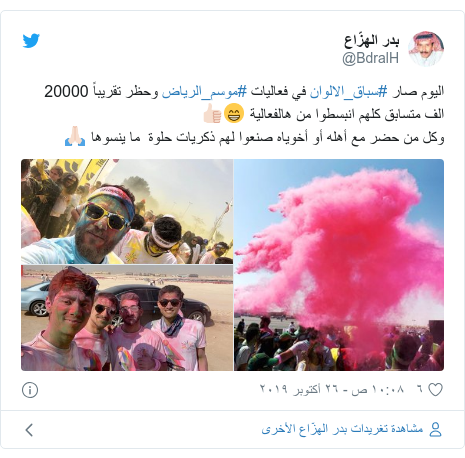The image size is (465, 458).
Task: Click the left chevron arrow in footer
Action: coord(29,430)
